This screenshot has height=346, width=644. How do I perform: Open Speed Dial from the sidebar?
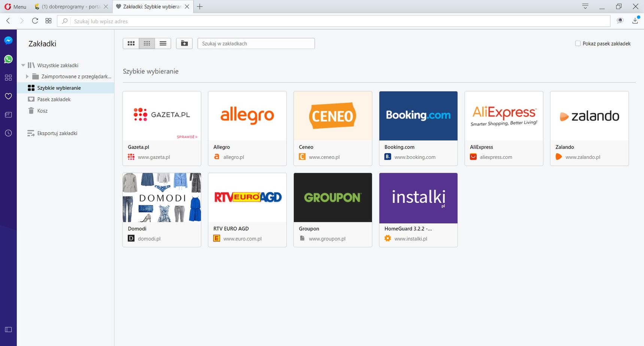point(8,78)
